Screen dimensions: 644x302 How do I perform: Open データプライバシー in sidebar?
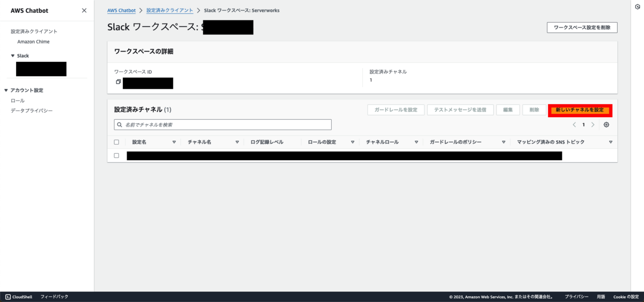point(32,111)
